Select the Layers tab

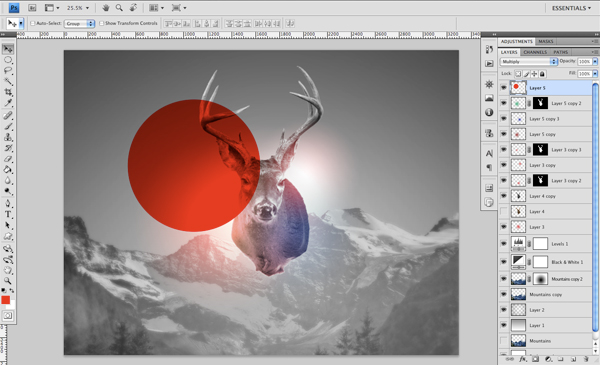point(509,52)
